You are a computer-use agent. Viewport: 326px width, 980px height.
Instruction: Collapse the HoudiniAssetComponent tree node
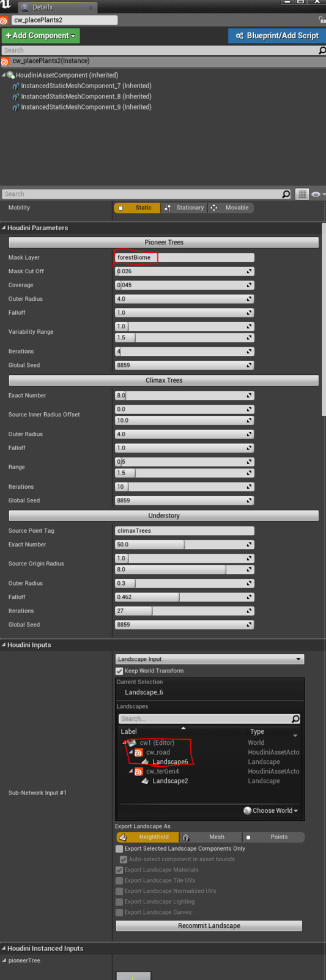4,75
